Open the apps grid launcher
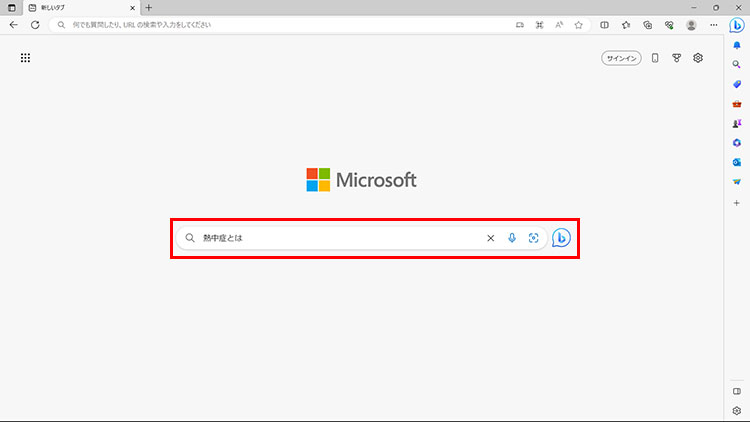 coord(25,58)
